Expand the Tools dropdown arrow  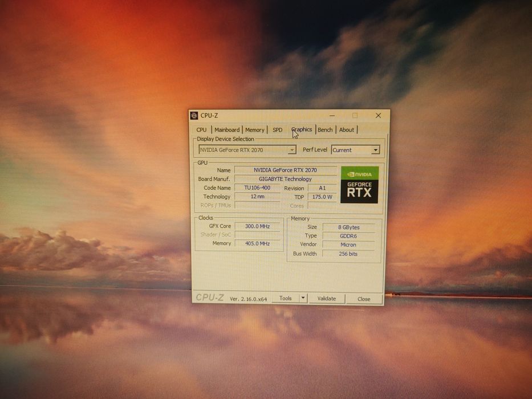click(x=303, y=298)
